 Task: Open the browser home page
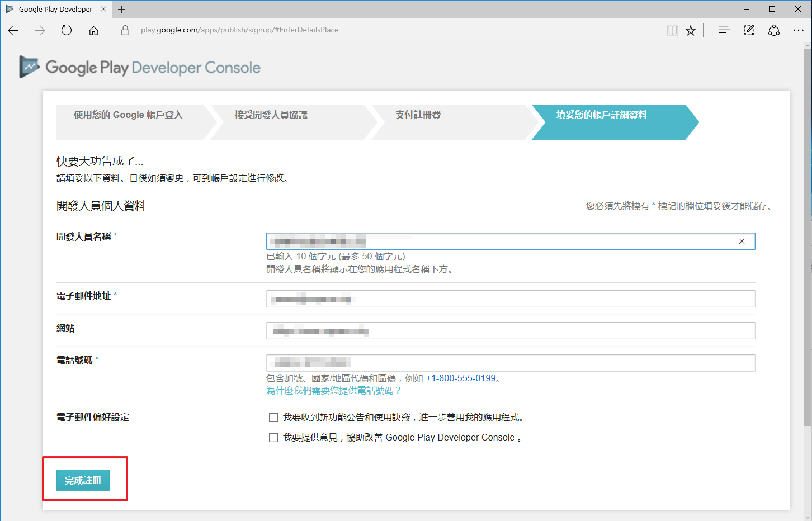coord(93,30)
